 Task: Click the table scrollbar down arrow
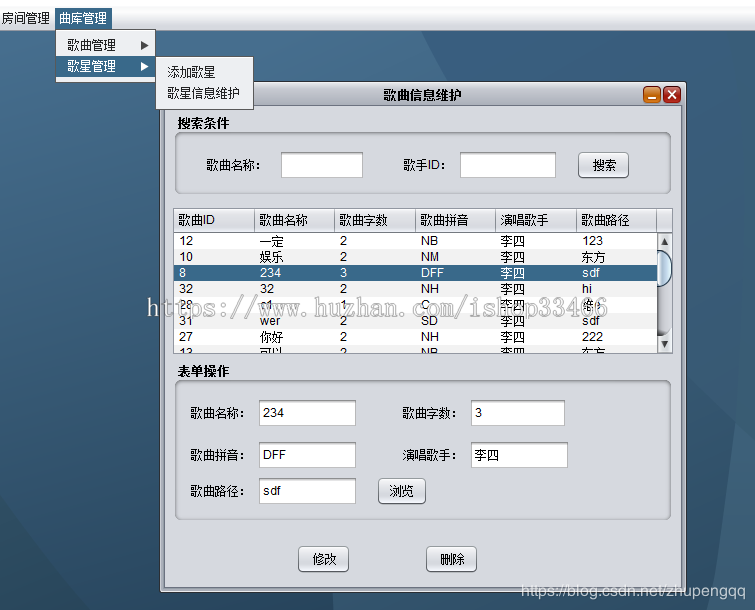pyautogui.click(x=664, y=344)
